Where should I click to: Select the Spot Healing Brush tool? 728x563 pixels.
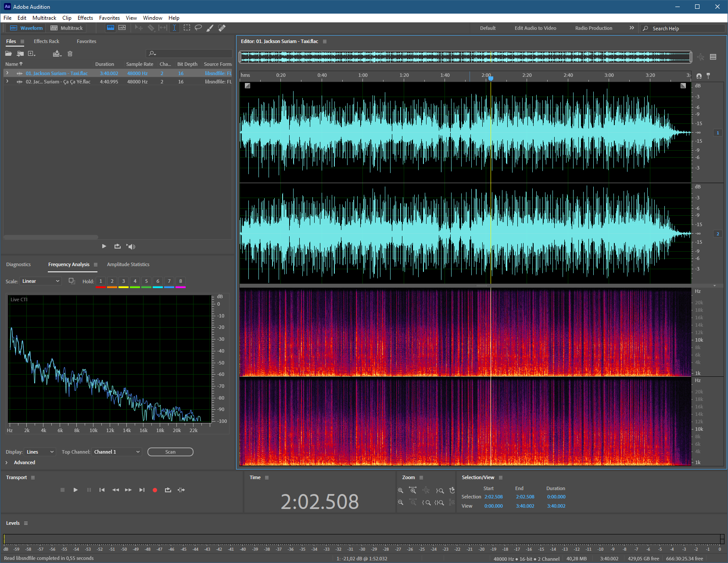pyautogui.click(x=222, y=28)
